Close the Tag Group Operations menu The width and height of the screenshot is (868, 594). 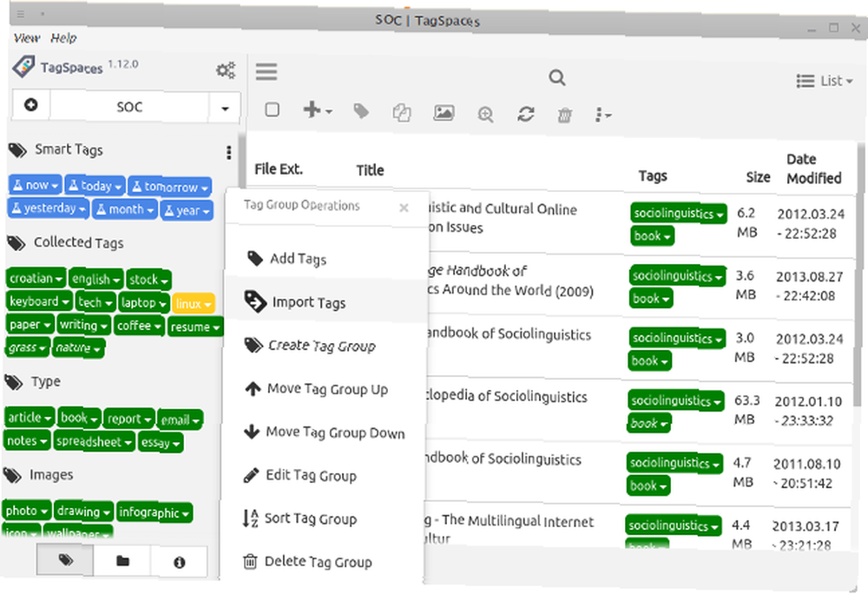click(x=404, y=208)
